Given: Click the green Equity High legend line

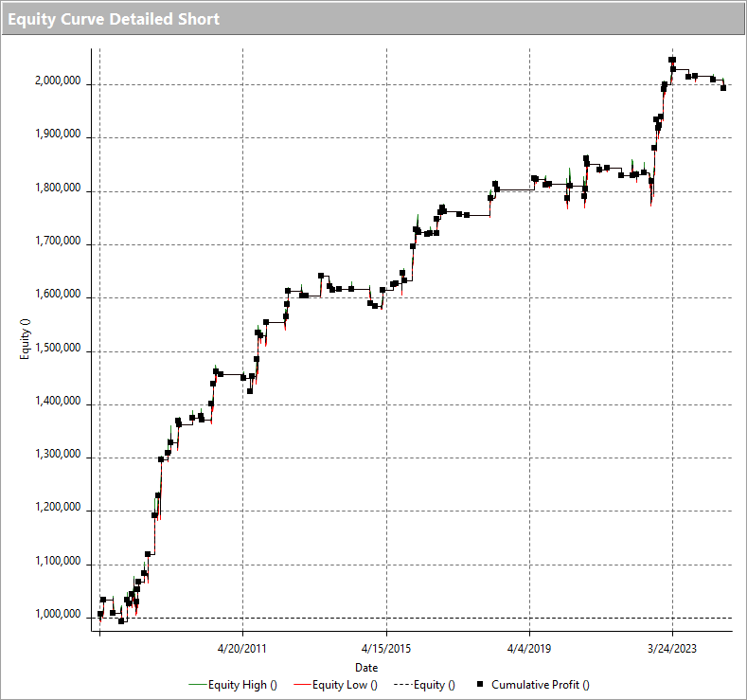Looking at the screenshot, I should pyautogui.click(x=198, y=685).
